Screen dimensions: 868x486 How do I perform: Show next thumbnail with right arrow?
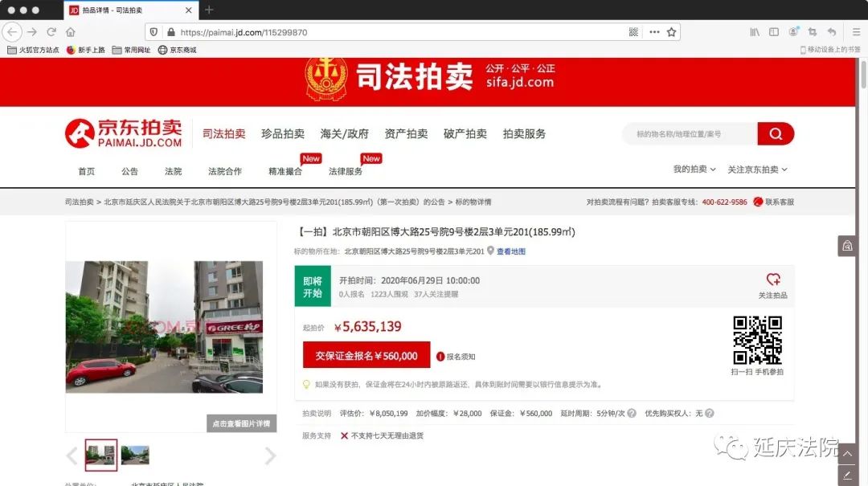pos(269,455)
